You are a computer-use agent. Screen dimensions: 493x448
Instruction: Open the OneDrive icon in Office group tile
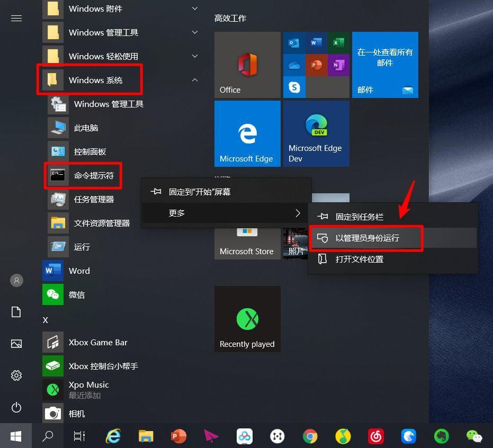click(294, 65)
